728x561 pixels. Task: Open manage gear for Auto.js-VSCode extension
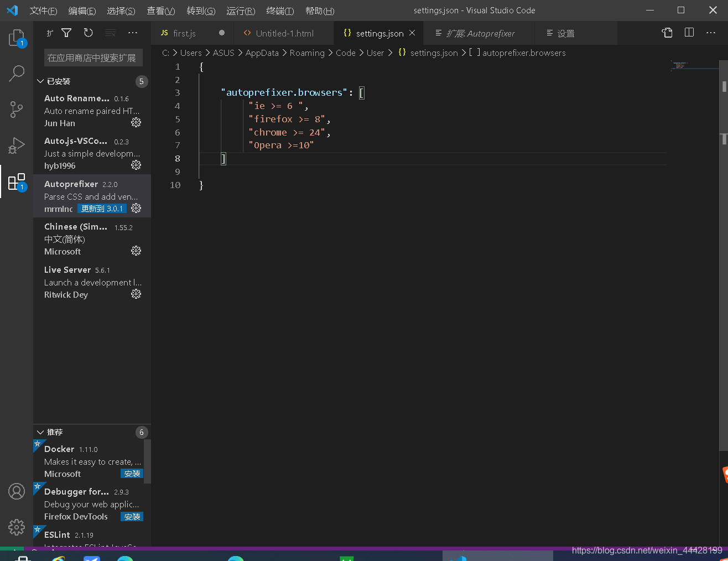pos(136,165)
